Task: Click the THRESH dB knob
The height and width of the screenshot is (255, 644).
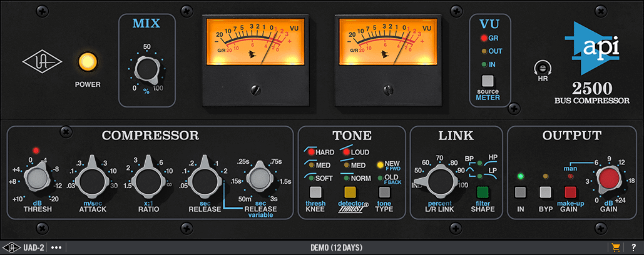Action: [36, 177]
